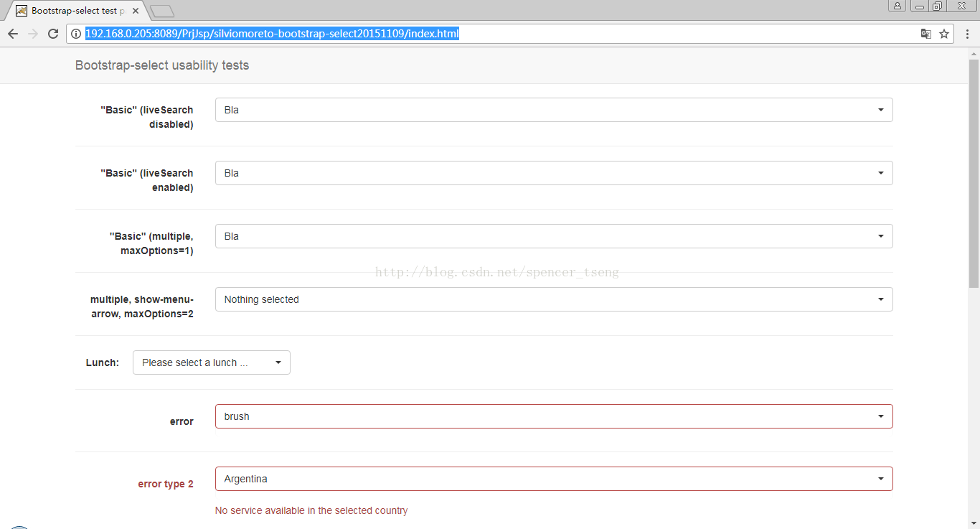Click the scrollbar down arrow
Viewport: 980px width, 529px height.
coord(974,523)
